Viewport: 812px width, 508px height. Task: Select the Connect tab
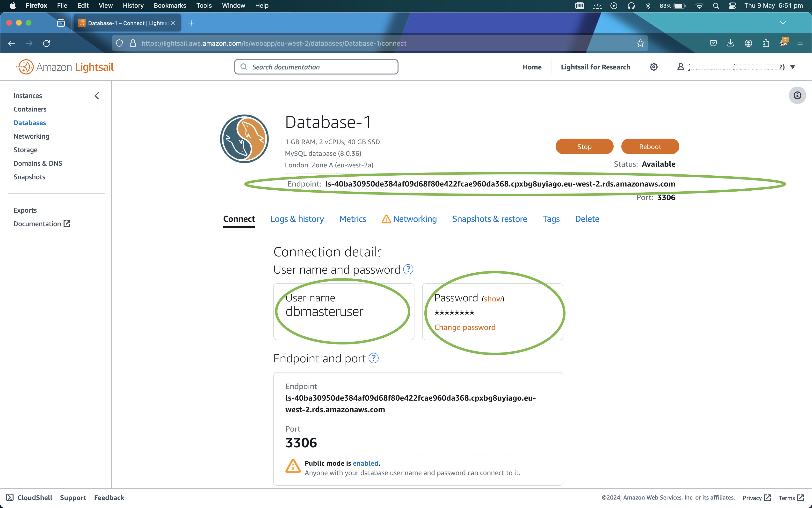[239, 219]
